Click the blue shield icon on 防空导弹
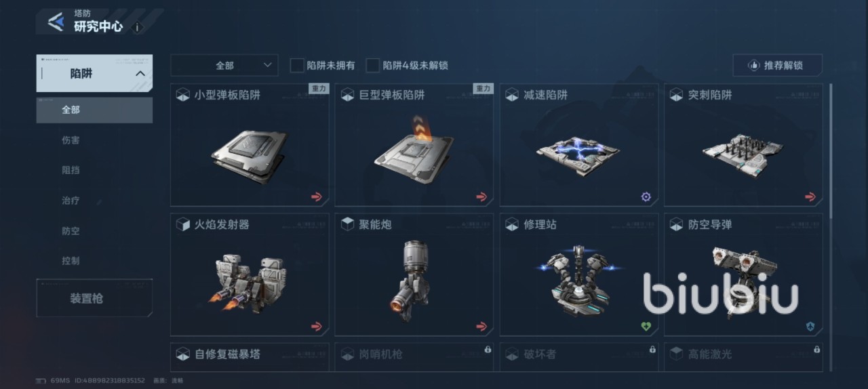Image resolution: width=868 pixels, height=389 pixels. pos(810,327)
